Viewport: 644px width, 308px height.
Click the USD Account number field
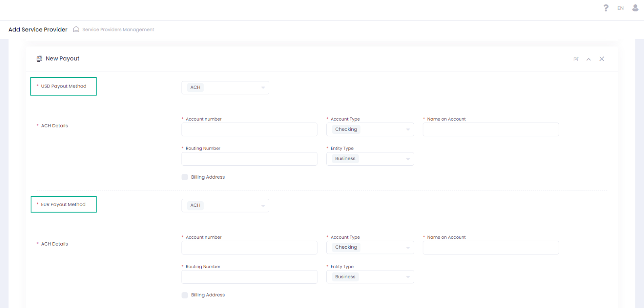click(x=249, y=129)
